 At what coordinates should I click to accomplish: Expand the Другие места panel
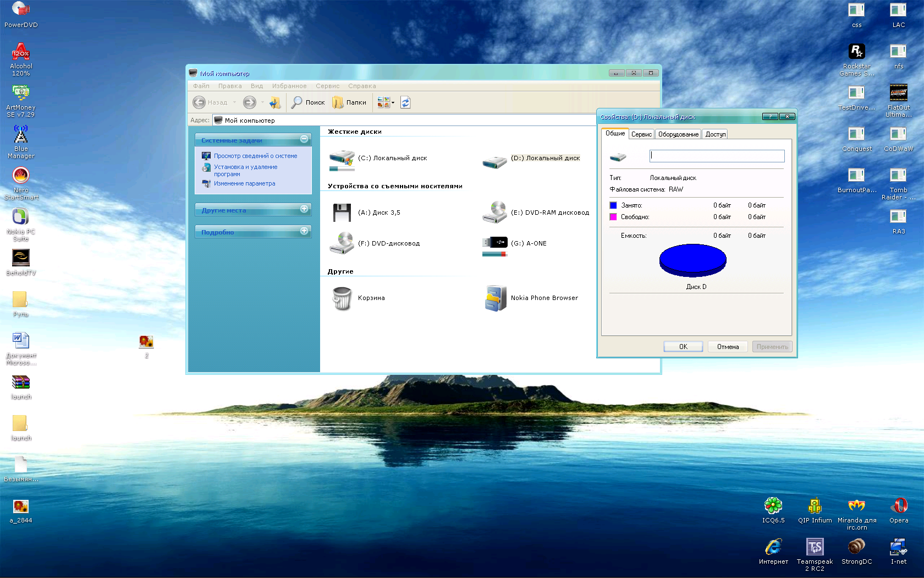tap(304, 210)
